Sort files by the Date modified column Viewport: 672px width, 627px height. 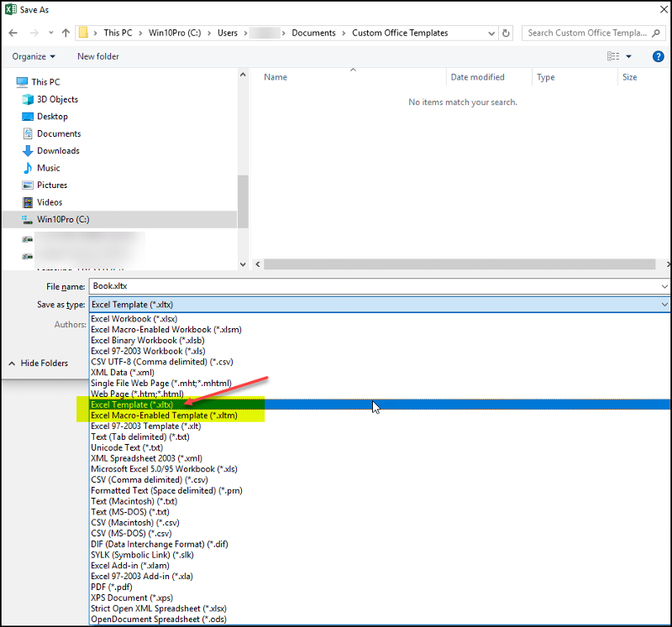[477, 76]
